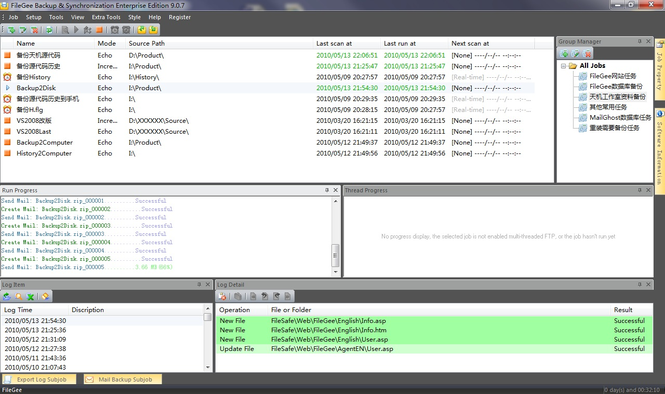Click the search magnifier icon in Log Item
Viewport: 665px width, 394px height.
point(19,296)
